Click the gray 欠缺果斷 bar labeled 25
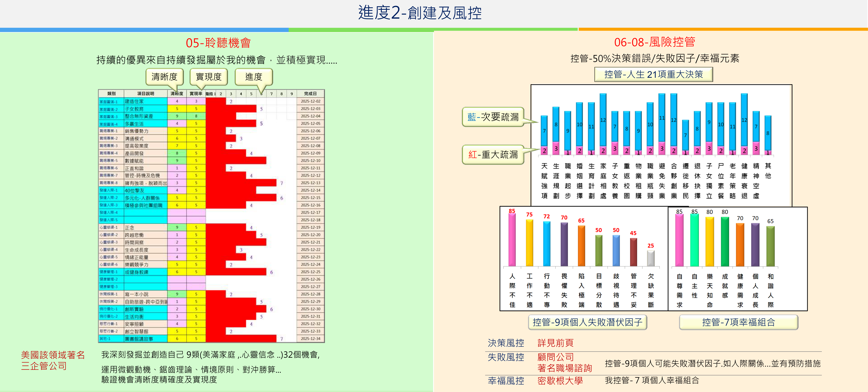Screen dimensions: 868x392 click(651, 258)
